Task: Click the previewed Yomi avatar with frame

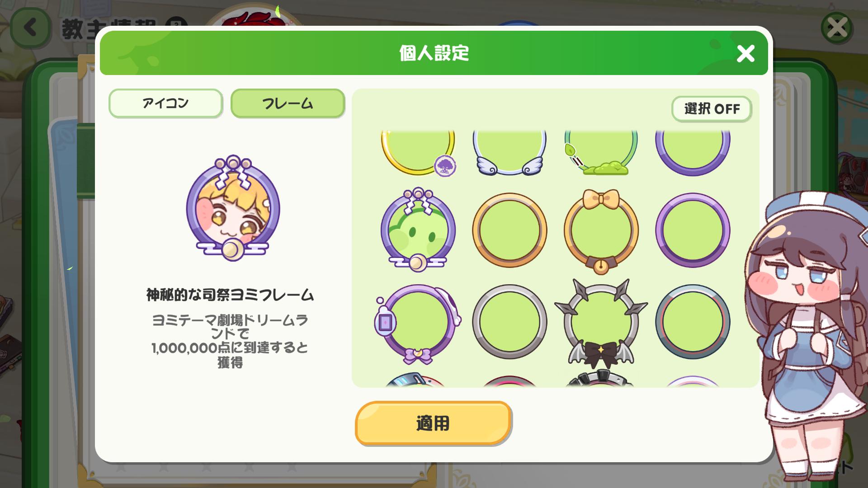Action: 233,208
